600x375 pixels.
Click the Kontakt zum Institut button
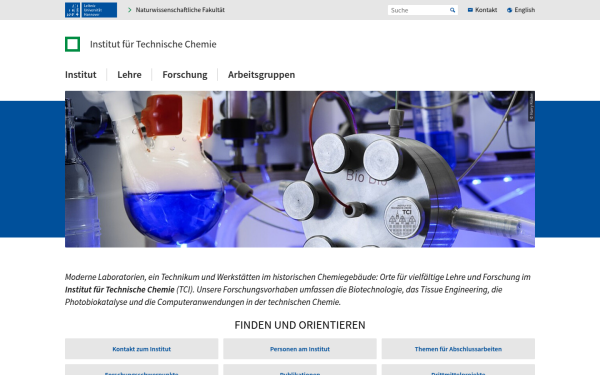pos(142,349)
